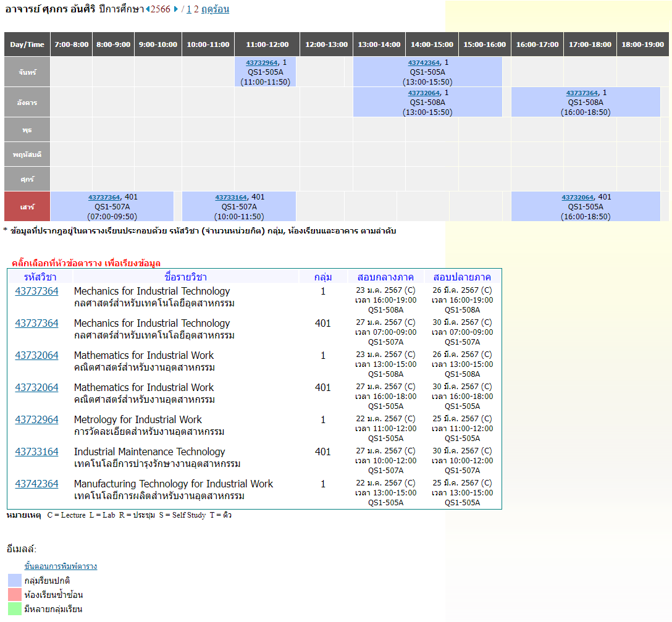Open course 43733164 in Saturday 10:00 slot
This screenshot has height=622, width=672.
pos(231,197)
